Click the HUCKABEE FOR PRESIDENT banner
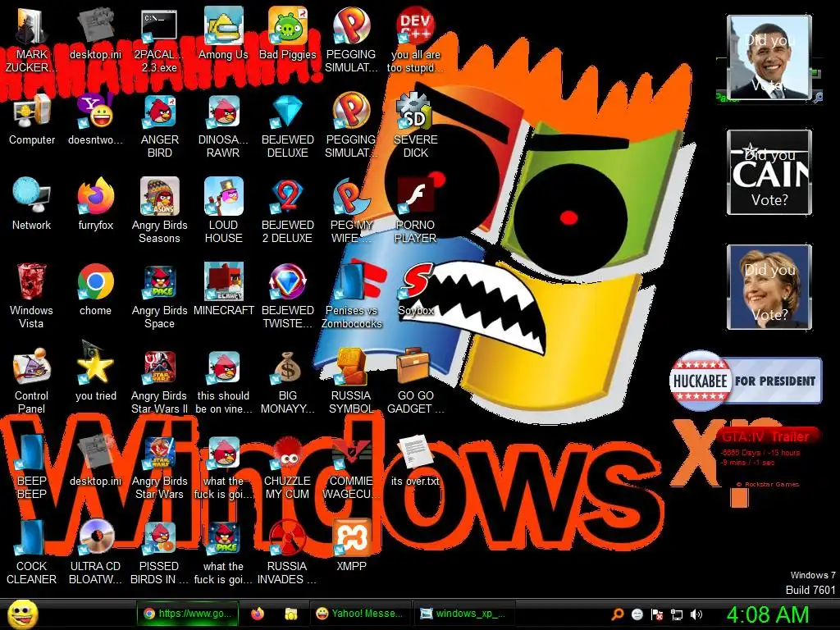The width and height of the screenshot is (840, 630). pos(745,381)
